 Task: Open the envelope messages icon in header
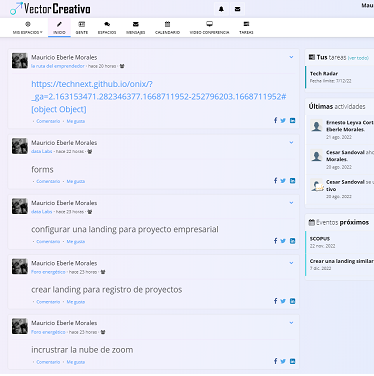coord(238,9)
